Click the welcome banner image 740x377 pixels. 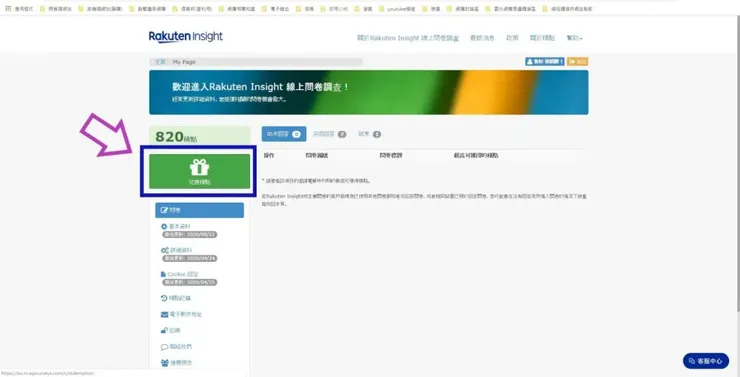click(x=369, y=92)
